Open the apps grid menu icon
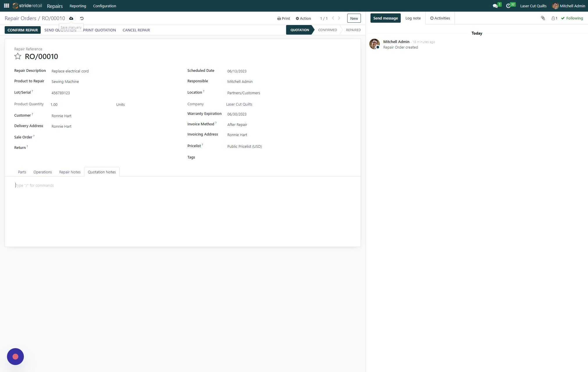The image size is (588, 372). pos(6,6)
